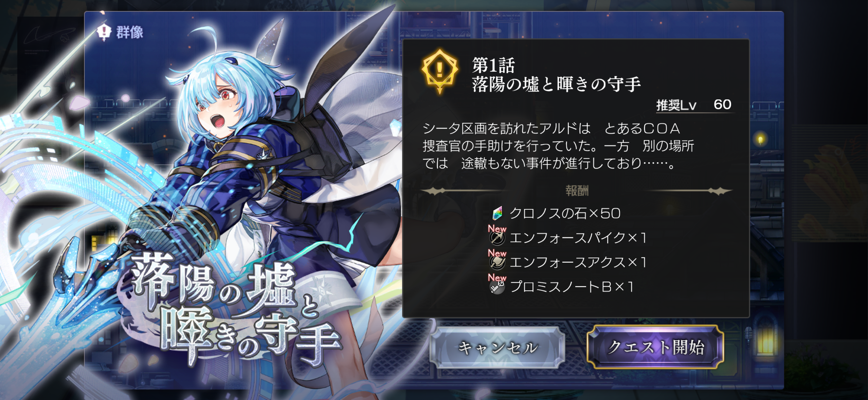868x400 pixels.
Task: Click the New badge above エンフォースパイク
Action: click(x=497, y=229)
